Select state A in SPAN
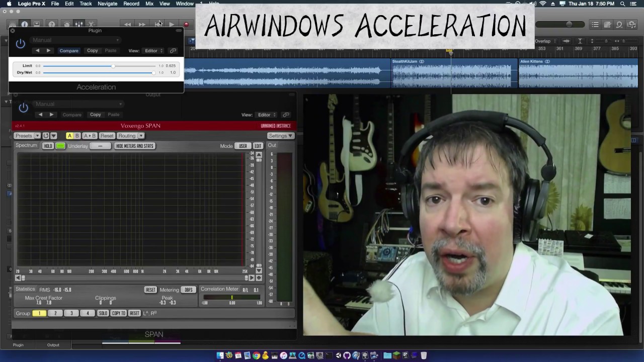This screenshot has height=362, width=644. (69, 136)
